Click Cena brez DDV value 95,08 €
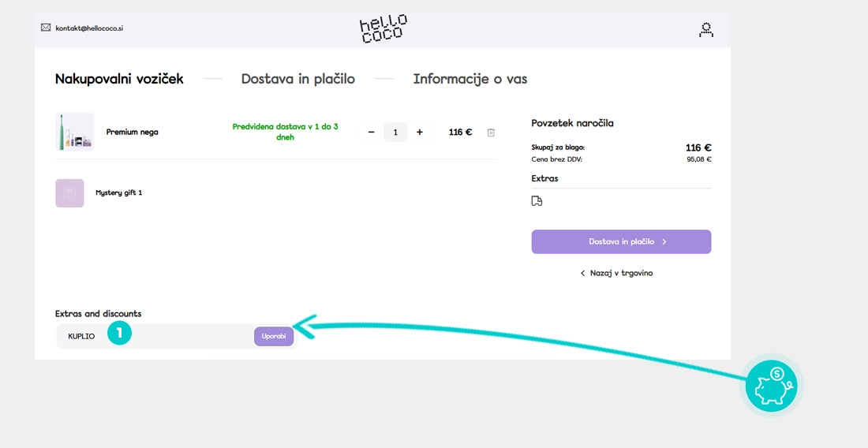Viewport: 868px width, 448px height. (x=698, y=160)
